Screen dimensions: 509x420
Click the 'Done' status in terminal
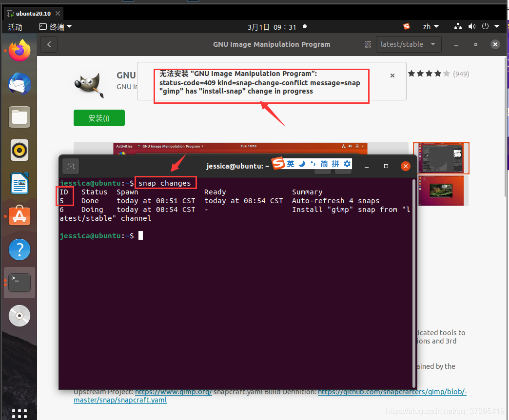pyautogui.click(x=90, y=201)
